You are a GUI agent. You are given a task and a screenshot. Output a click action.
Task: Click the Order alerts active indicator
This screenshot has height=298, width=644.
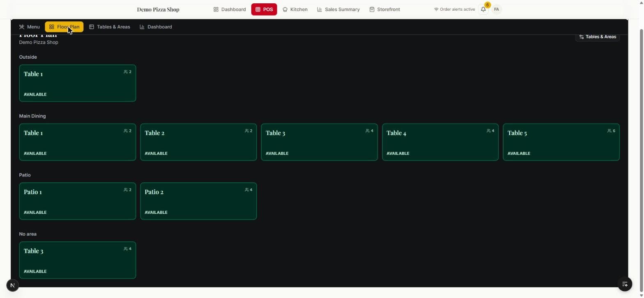(x=454, y=9)
